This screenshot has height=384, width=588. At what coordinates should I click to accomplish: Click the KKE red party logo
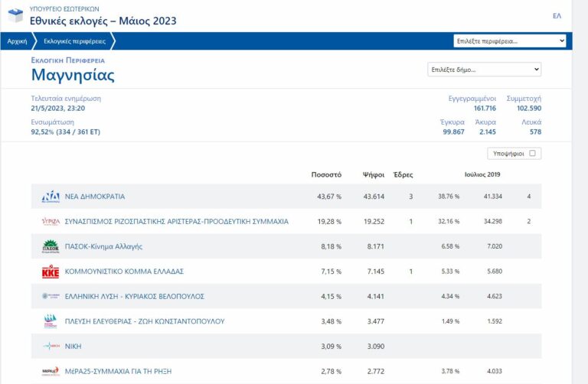pyautogui.click(x=50, y=272)
